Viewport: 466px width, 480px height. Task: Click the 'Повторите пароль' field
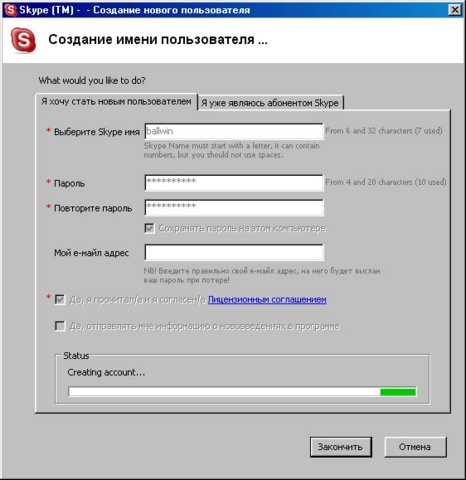click(234, 208)
